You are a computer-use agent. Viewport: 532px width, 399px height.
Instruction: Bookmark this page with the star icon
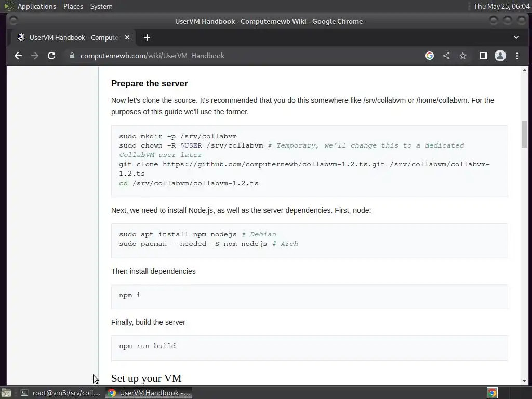463,56
